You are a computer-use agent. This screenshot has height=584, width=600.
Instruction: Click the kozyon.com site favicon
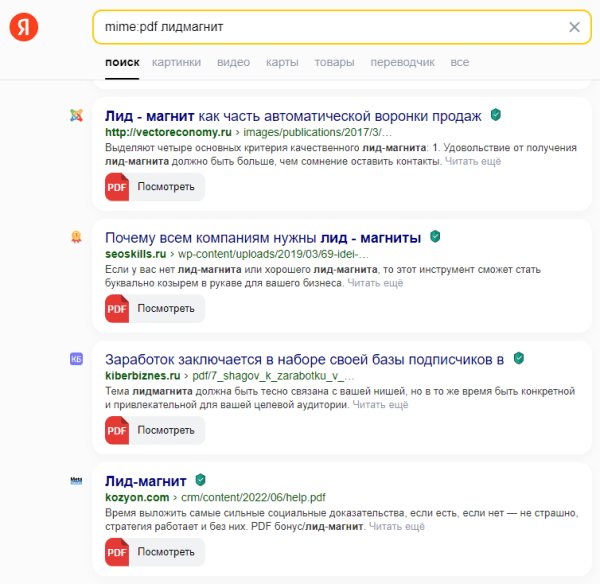76,480
